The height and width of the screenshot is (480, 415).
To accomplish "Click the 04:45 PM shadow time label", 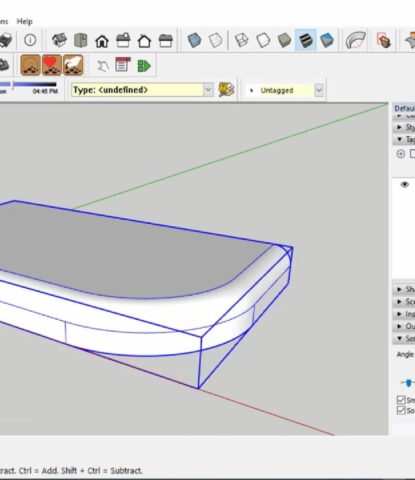I will [45, 92].
